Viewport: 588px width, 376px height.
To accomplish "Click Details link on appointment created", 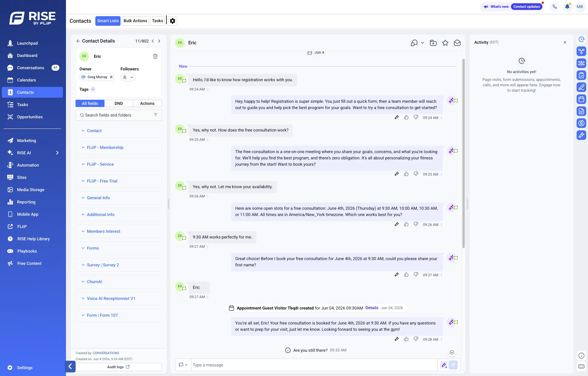I will point(372,308).
